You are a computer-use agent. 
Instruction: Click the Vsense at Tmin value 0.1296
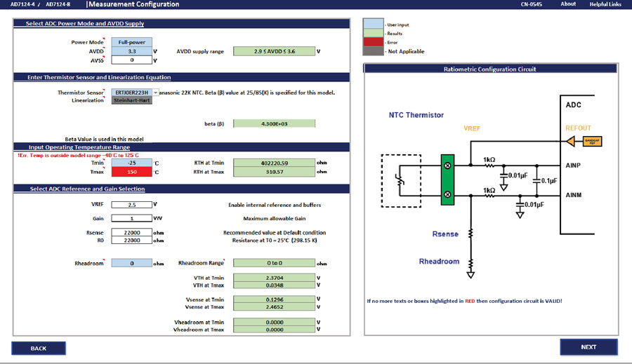click(274, 299)
